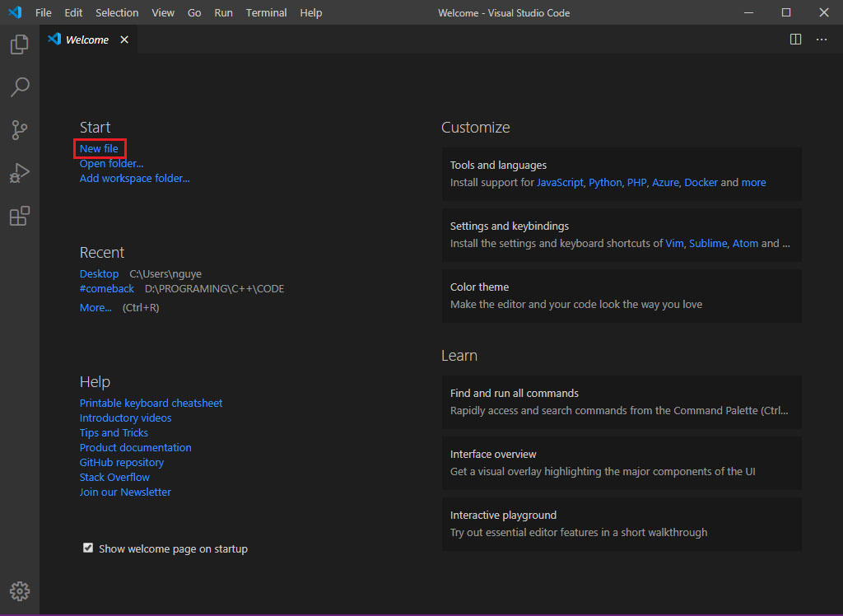
Task: Show more language tools via 'more' link
Action: click(x=753, y=183)
